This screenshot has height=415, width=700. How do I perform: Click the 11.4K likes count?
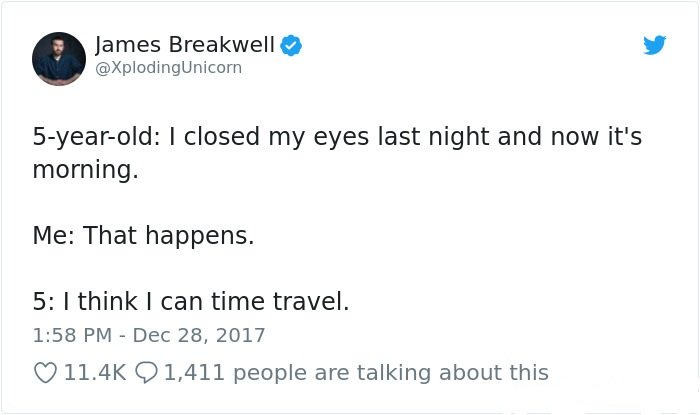[x=96, y=373]
